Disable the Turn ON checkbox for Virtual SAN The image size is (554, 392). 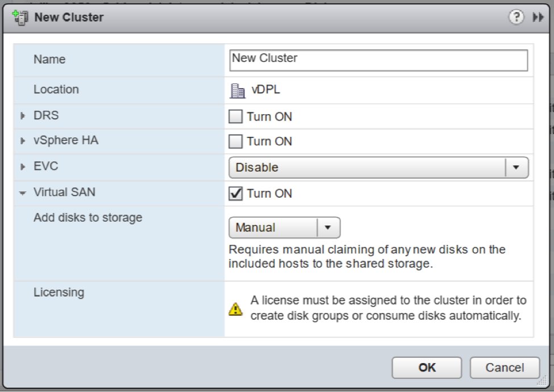point(236,193)
